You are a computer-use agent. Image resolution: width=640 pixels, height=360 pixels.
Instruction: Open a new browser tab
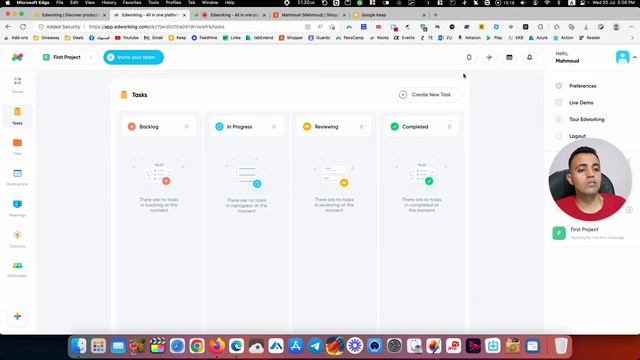435,15
